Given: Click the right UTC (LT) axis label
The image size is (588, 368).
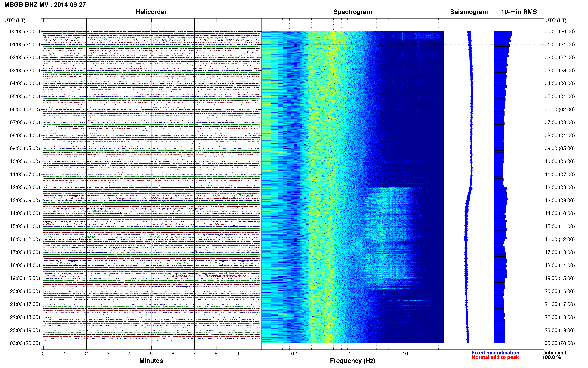Looking at the screenshot, I should (556, 20).
